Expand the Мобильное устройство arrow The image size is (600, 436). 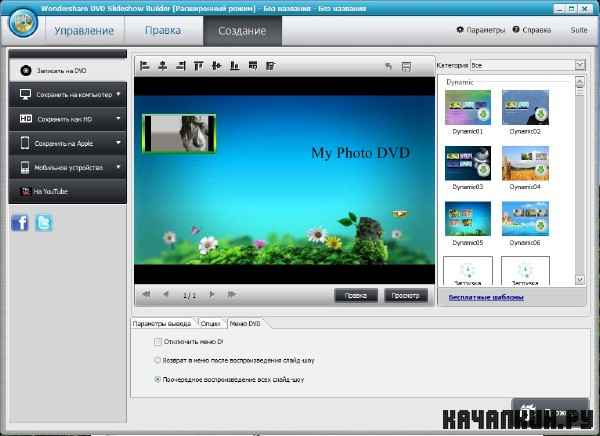pyautogui.click(x=118, y=167)
